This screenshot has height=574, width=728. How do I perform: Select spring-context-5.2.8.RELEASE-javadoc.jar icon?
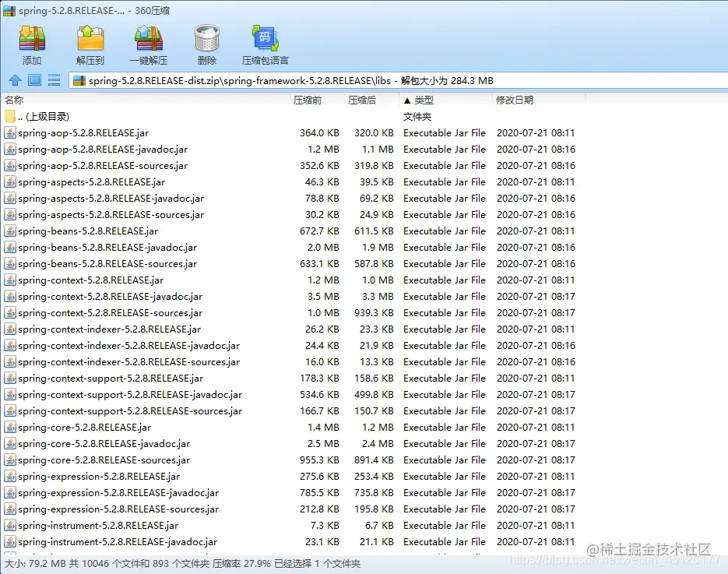point(10,296)
